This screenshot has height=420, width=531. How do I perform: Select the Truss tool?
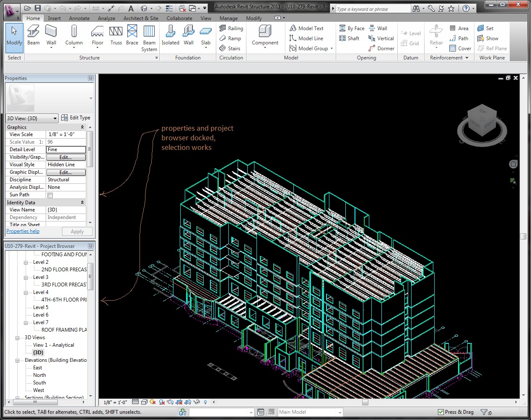click(x=116, y=35)
